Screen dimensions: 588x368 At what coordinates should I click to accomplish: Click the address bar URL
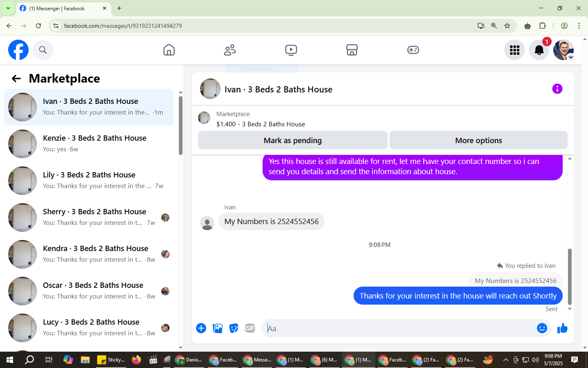[x=123, y=26]
